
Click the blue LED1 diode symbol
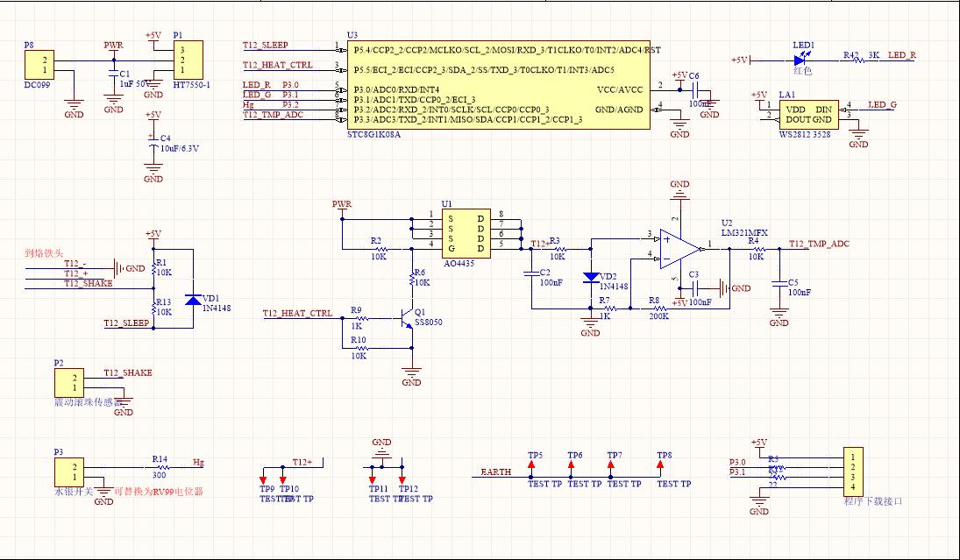pyautogui.click(x=798, y=60)
